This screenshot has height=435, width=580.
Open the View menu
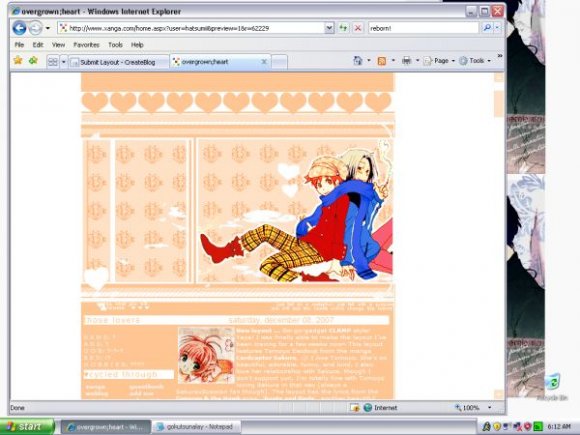58,45
